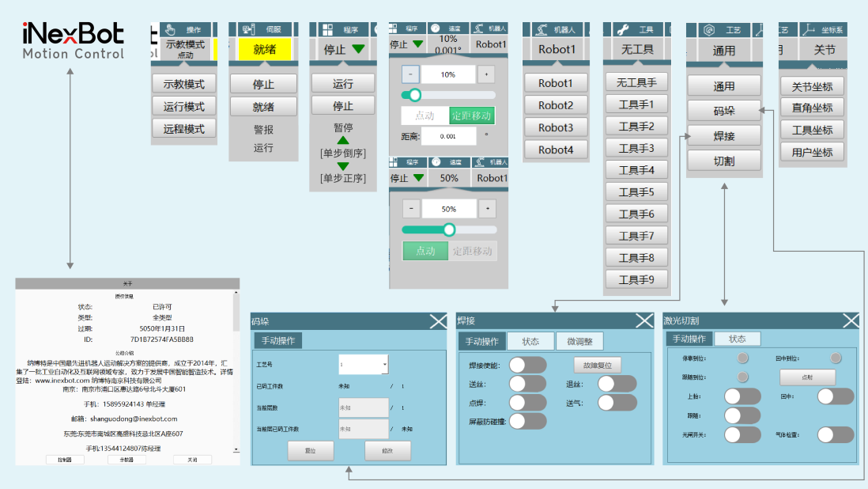The image size is (868, 489).
Task: Toggle the 焊接使能 switch
Action: point(527,365)
